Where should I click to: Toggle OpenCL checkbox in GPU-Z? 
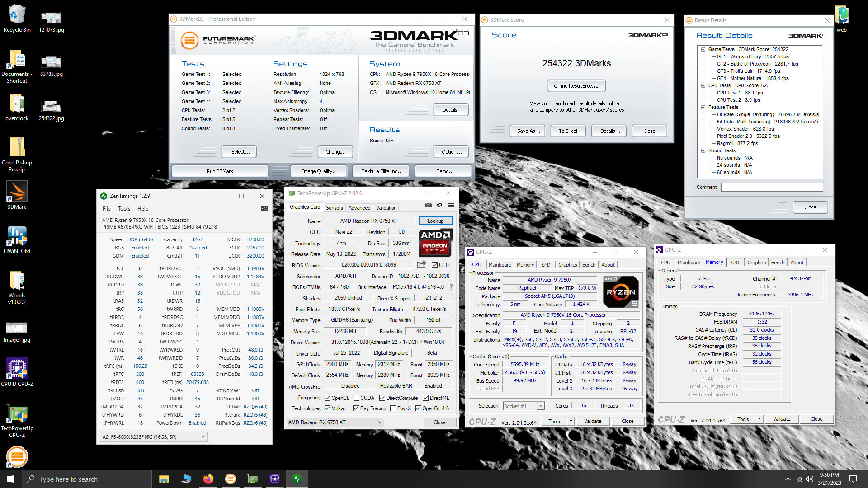328,398
